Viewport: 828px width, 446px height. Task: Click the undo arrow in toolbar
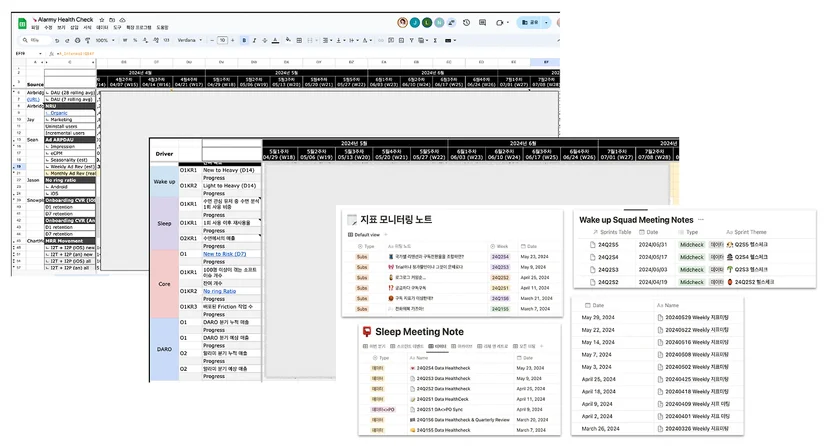(57, 40)
